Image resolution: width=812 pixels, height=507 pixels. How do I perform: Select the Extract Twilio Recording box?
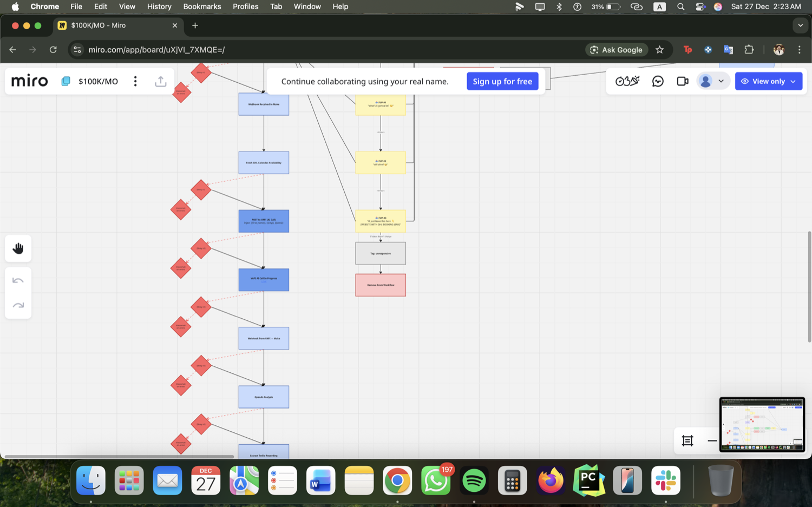click(x=264, y=452)
